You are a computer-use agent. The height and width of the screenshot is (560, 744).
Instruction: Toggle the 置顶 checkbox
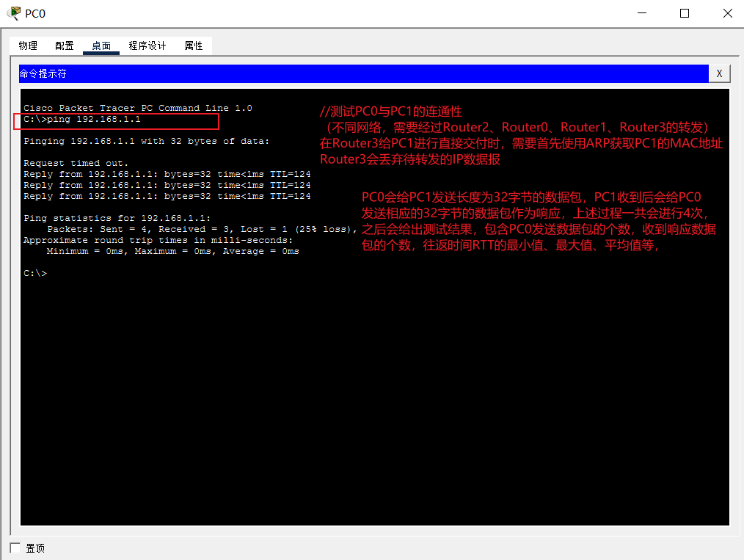(x=15, y=548)
